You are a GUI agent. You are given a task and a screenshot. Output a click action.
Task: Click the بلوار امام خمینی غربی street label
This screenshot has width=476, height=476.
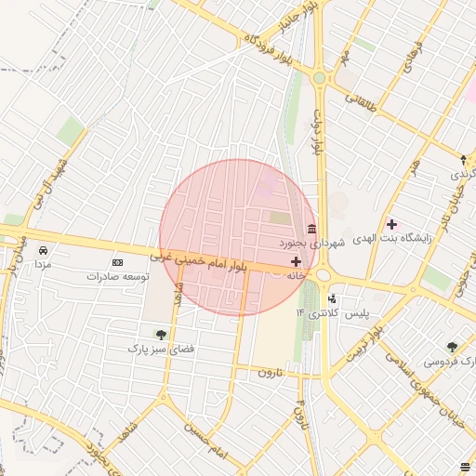[198, 262]
